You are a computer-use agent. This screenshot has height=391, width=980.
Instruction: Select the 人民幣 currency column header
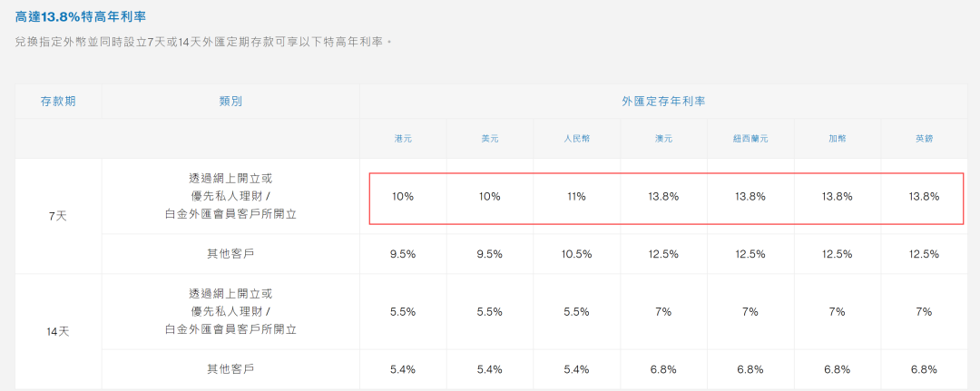coord(577,139)
